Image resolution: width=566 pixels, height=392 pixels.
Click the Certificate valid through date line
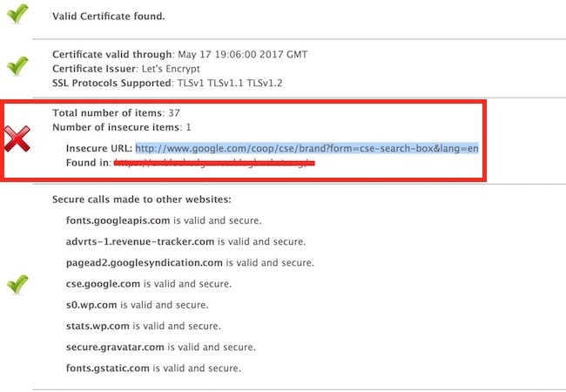[179, 54]
